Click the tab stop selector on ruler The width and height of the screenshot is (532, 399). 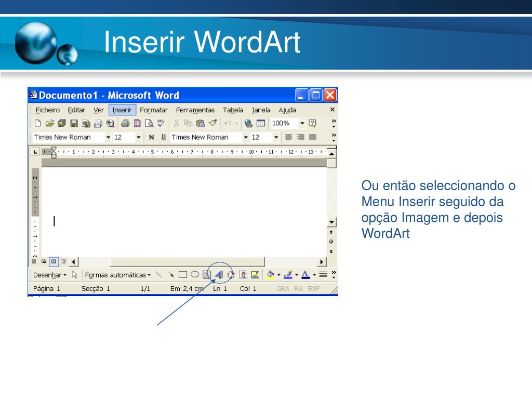pyautogui.click(x=35, y=152)
